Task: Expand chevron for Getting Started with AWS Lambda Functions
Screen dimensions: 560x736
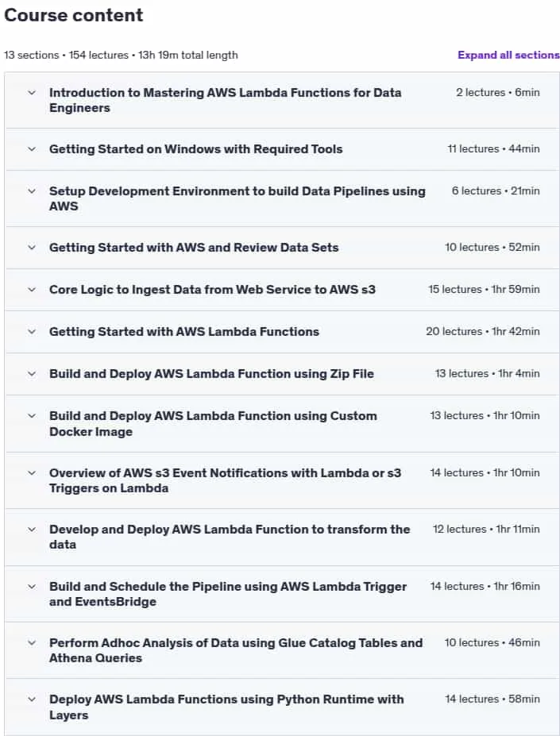Action: [32, 332]
